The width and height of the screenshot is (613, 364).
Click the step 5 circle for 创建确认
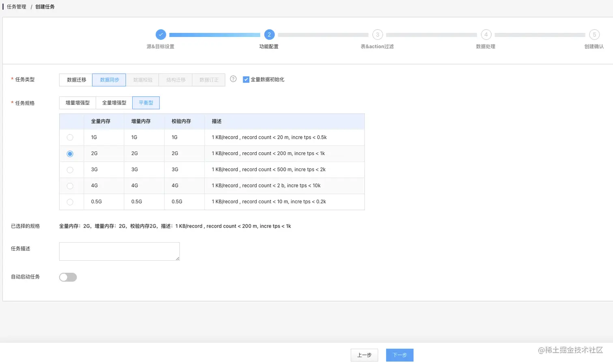pos(594,35)
